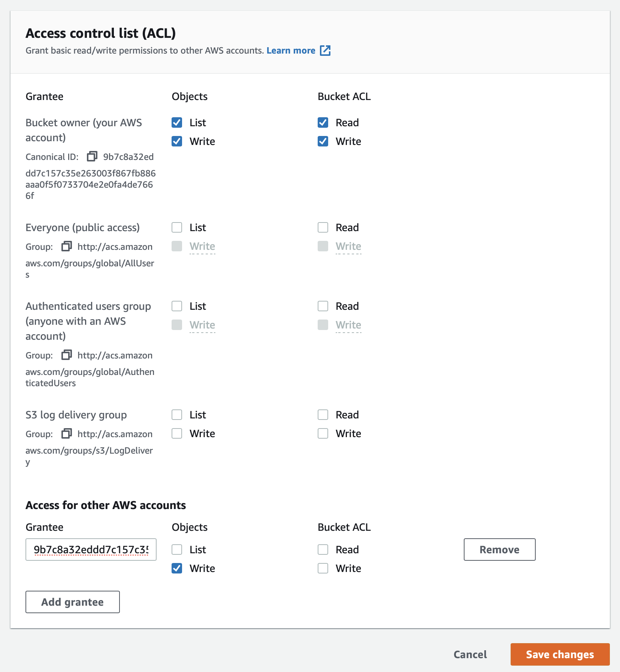Check Bucket ACL Write for S3 log delivery
620x672 pixels.
(x=323, y=433)
